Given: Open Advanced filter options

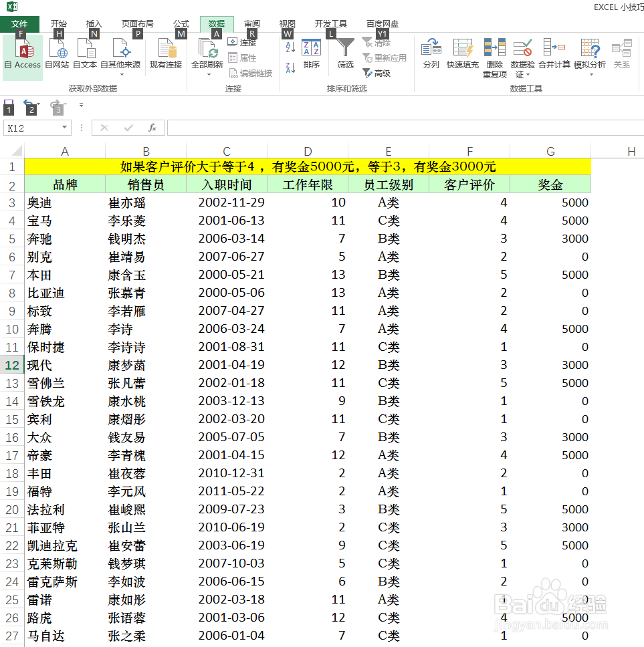Looking at the screenshot, I should pos(377,74).
